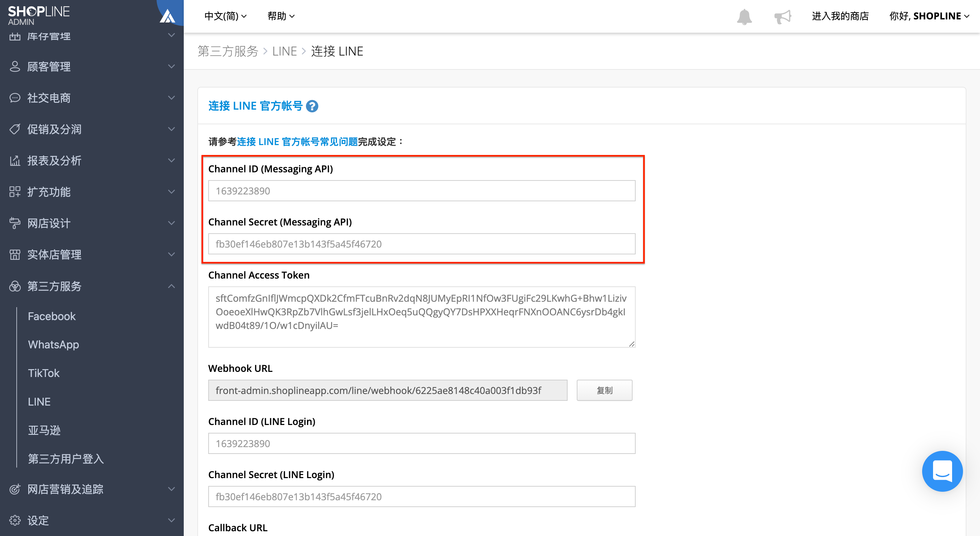This screenshot has height=536, width=980.
Task: Open the 帮助 help dropdown
Action: (281, 16)
